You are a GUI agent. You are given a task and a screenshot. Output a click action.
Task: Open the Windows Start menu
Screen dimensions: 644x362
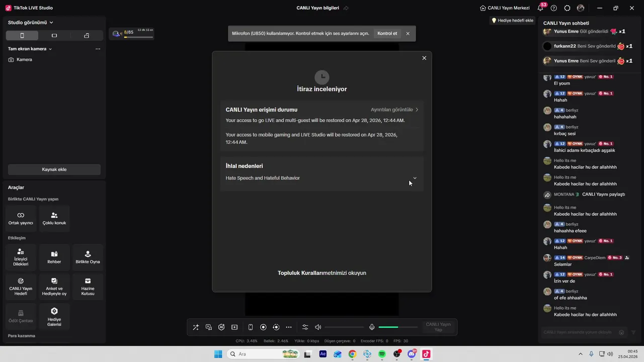pyautogui.click(x=218, y=354)
